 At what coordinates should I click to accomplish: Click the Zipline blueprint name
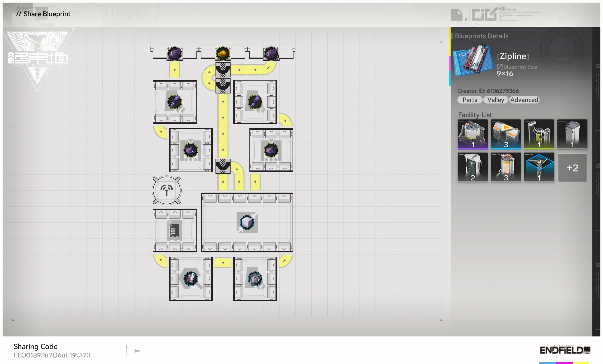[x=513, y=56]
